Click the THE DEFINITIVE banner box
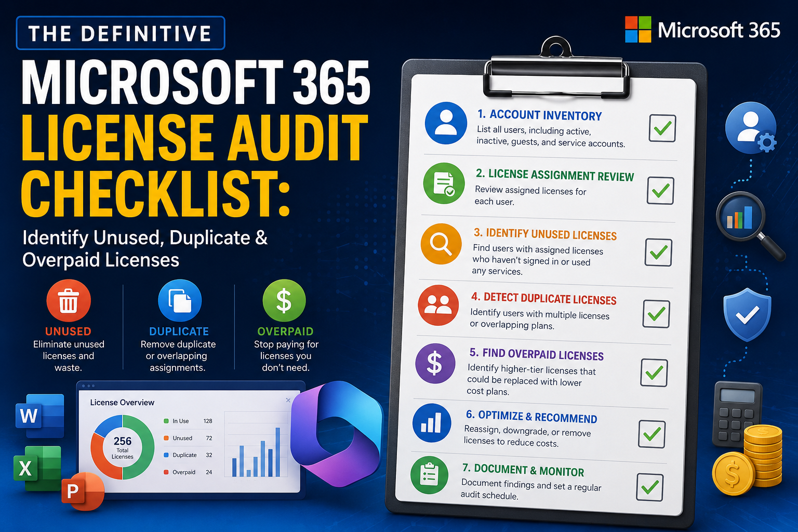This screenshot has width=798, height=532. tap(121, 33)
